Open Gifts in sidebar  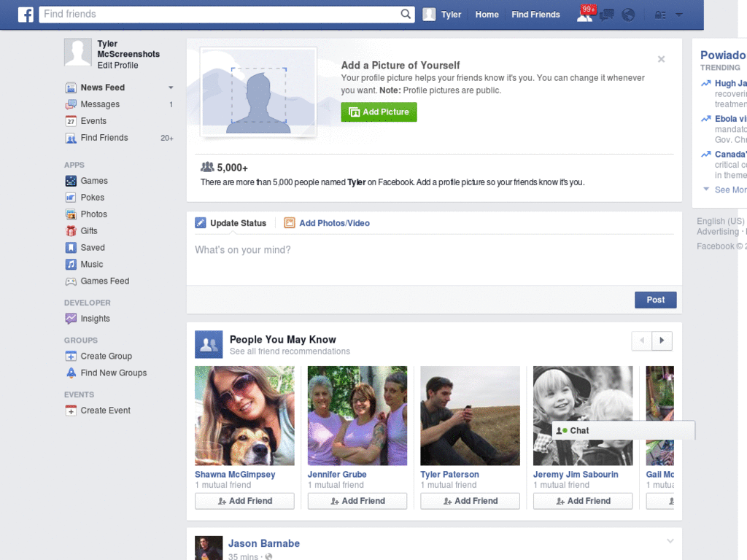coord(88,231)
